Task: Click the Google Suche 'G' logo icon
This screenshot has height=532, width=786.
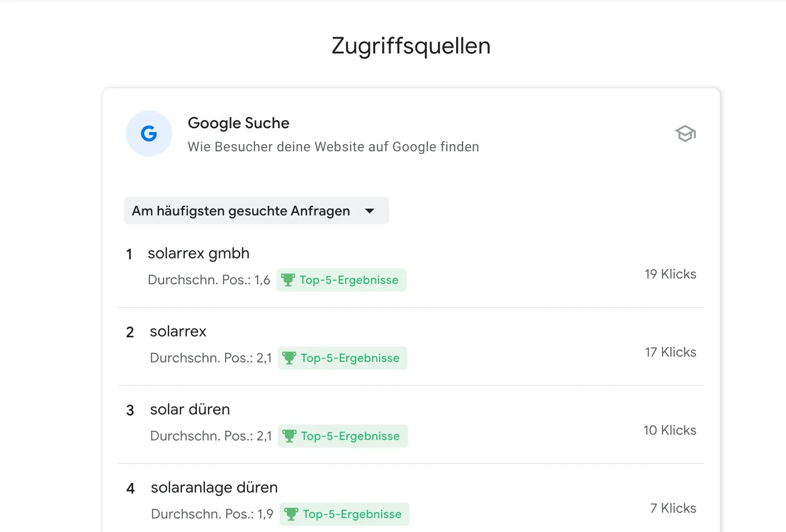Action: pos(149,133)
